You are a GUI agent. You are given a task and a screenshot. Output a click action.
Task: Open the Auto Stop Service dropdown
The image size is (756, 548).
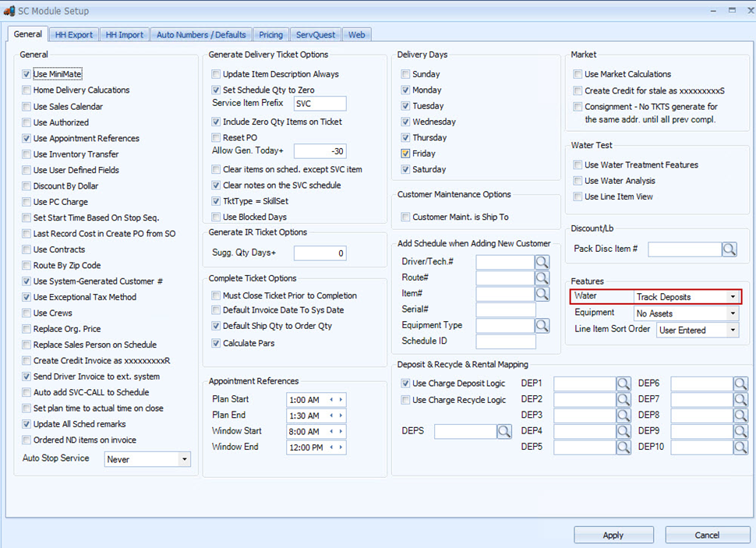point(184,459)
